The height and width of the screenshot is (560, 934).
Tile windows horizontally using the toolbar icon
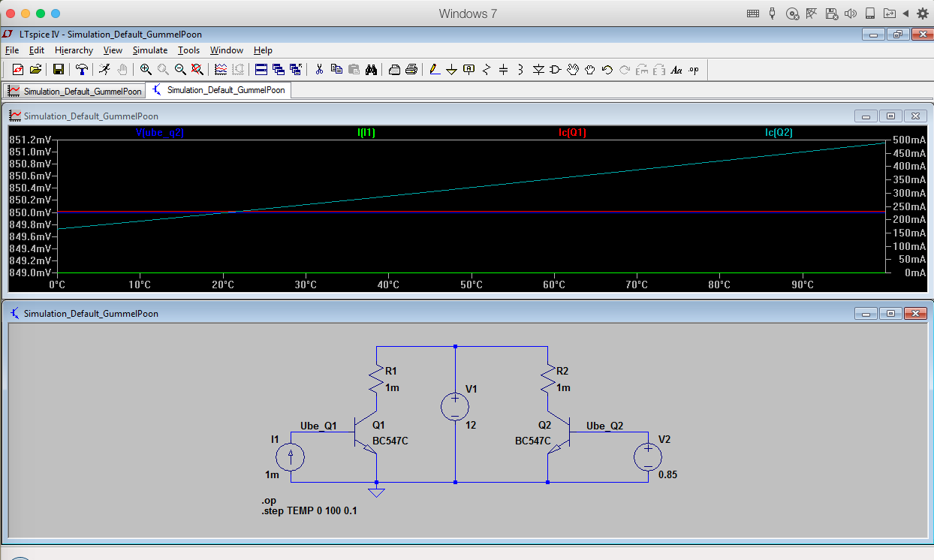[x=261, y=70]
